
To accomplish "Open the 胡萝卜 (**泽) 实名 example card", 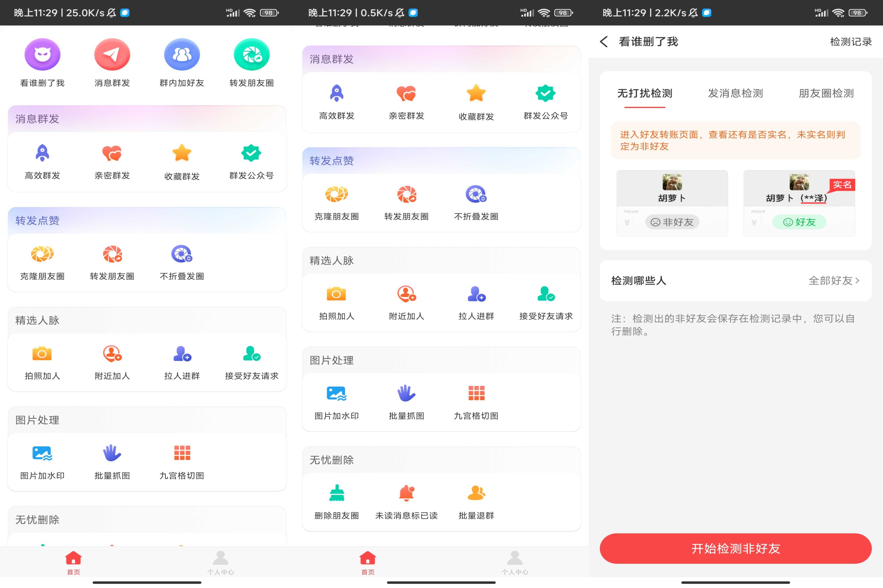I will click(x=799, y=203).
